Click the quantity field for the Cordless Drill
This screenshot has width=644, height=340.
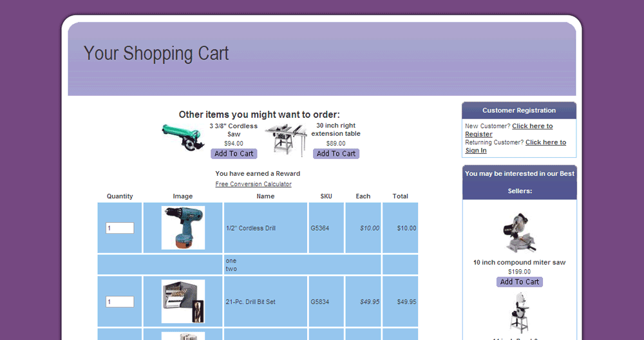click(x=120, y=228)
